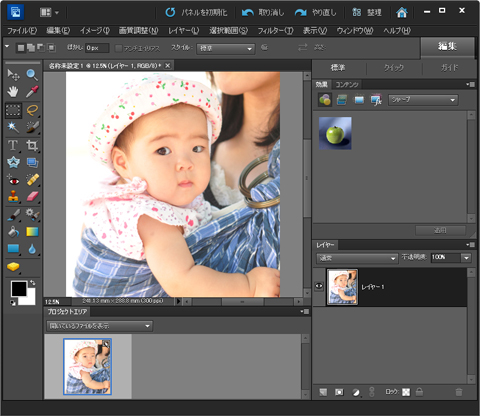Screen dimensions: 480x416
Task: Open the workspace layout dropdown at top
Action: pos(49,13)
